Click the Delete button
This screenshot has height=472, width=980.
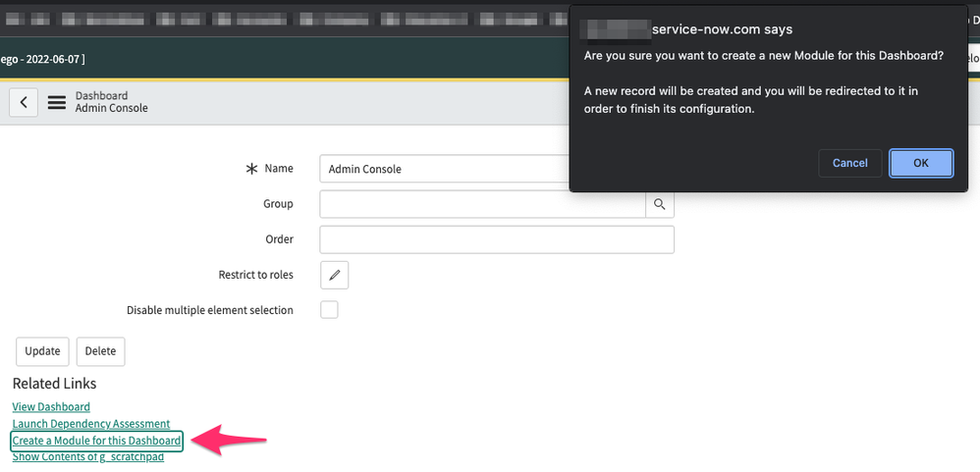tap(100, 351)
